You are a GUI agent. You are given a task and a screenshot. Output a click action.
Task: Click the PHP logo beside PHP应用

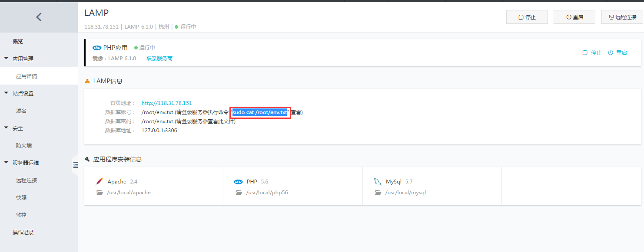(x=97, y=48)
